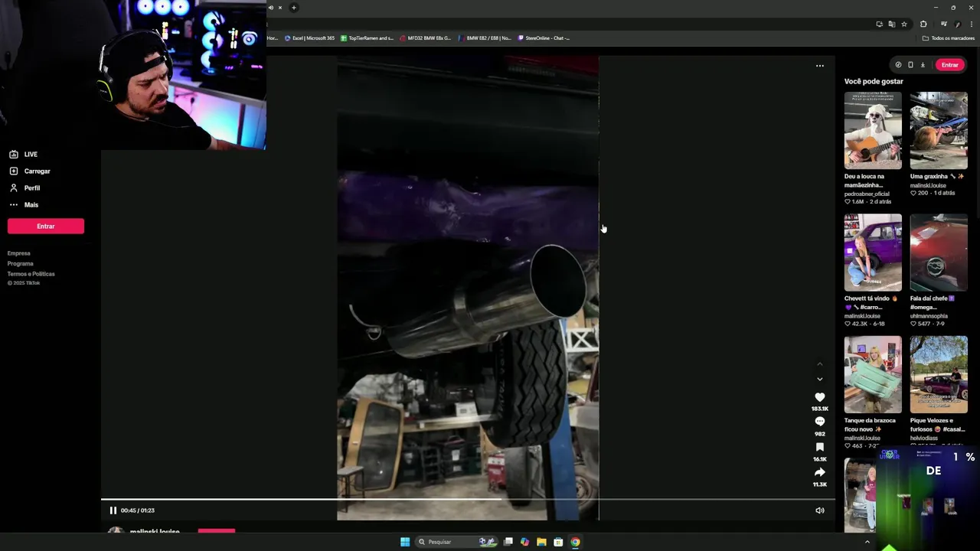Open comments with the speech bubble icon
Screen dimensions: 980x551
819,422
